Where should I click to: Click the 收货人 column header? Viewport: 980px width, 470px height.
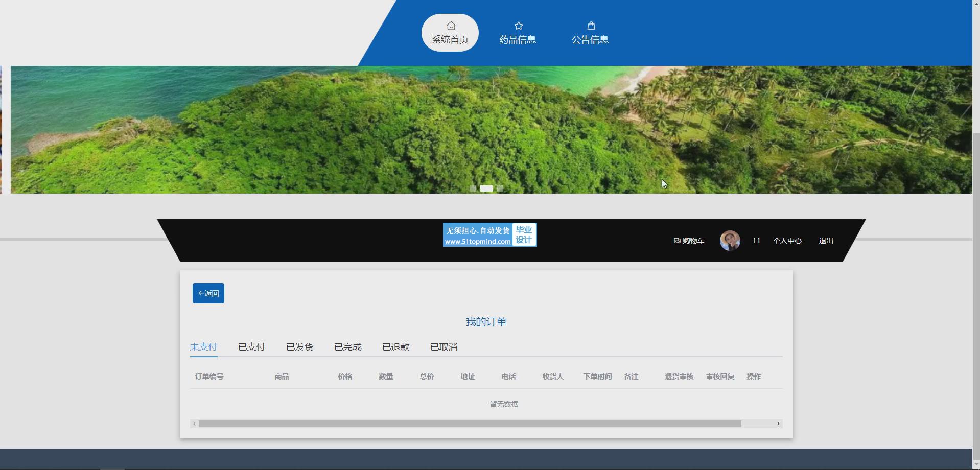point(553,377)
